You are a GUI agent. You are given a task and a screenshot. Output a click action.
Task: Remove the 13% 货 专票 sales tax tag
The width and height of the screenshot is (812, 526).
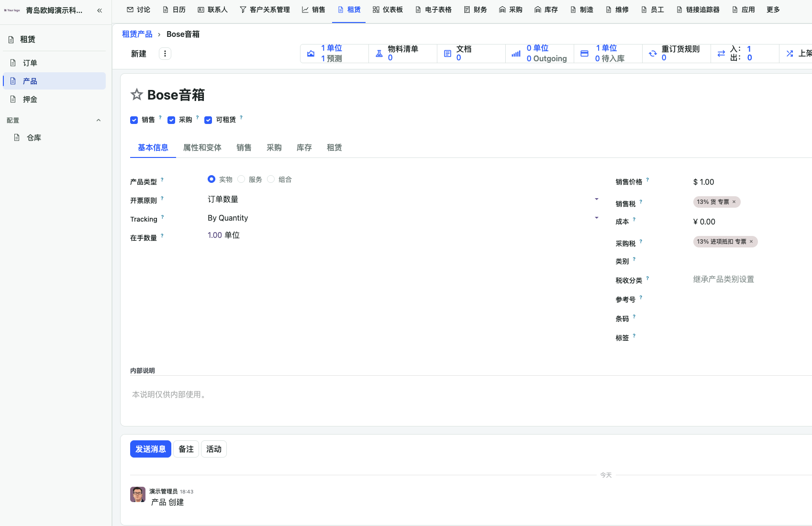pyautogui.click(x=734, y=202)
